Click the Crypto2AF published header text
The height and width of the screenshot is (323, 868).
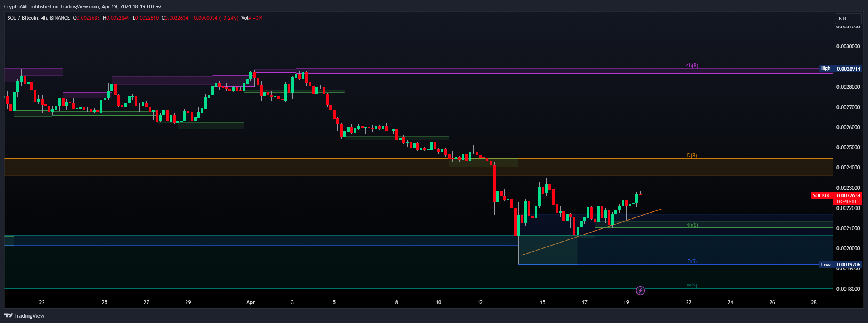coord(83,6)
